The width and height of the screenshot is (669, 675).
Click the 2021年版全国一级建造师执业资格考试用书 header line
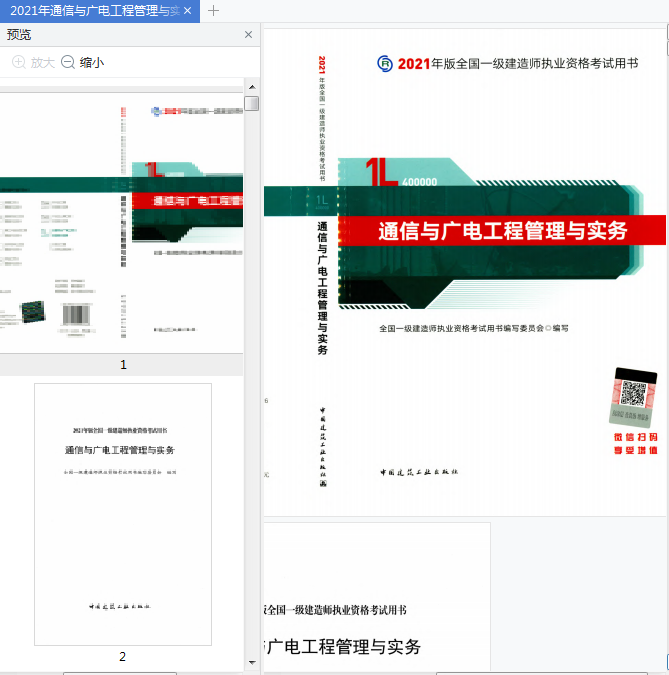pyautogui.click(x=518, y=64)
